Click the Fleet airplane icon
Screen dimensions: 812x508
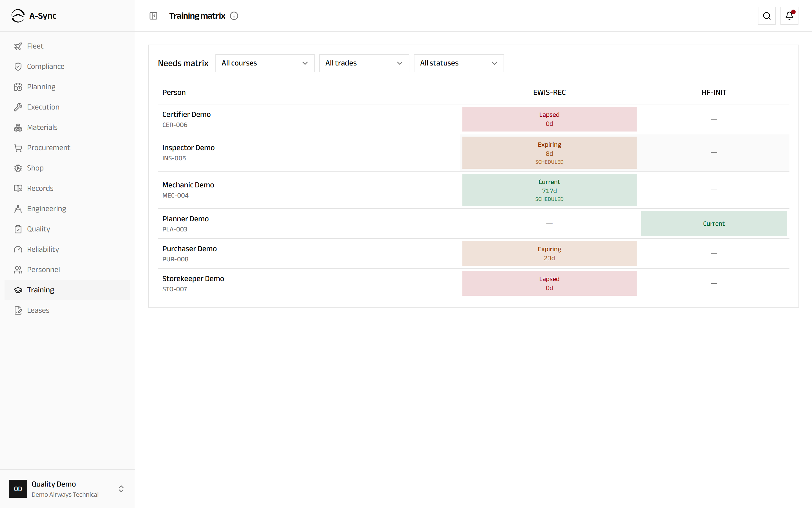[18, 46]
